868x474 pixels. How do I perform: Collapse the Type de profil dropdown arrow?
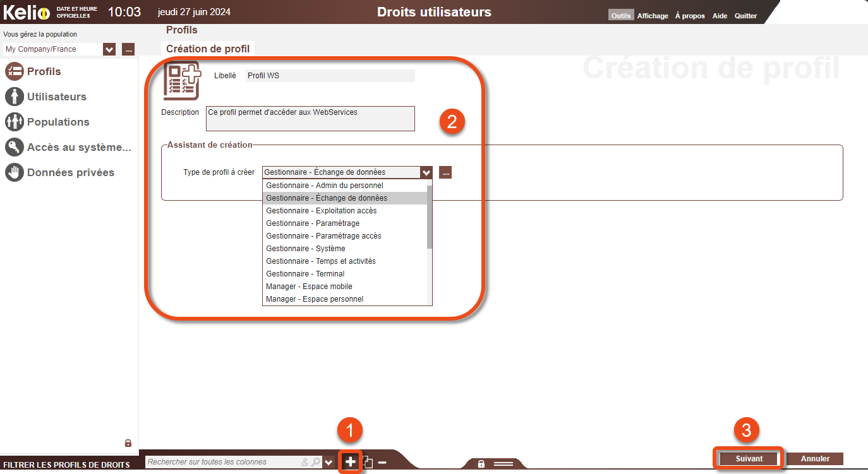click(x=426, y=172)
